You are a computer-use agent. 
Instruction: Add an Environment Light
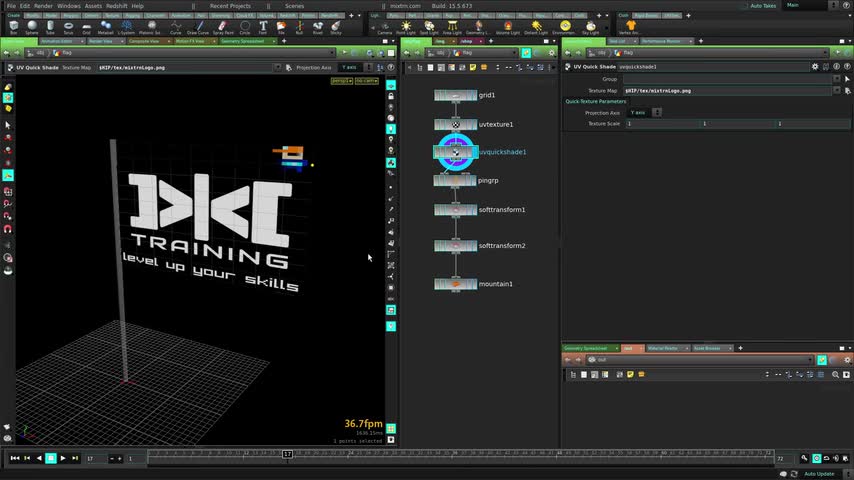point(565,27)
